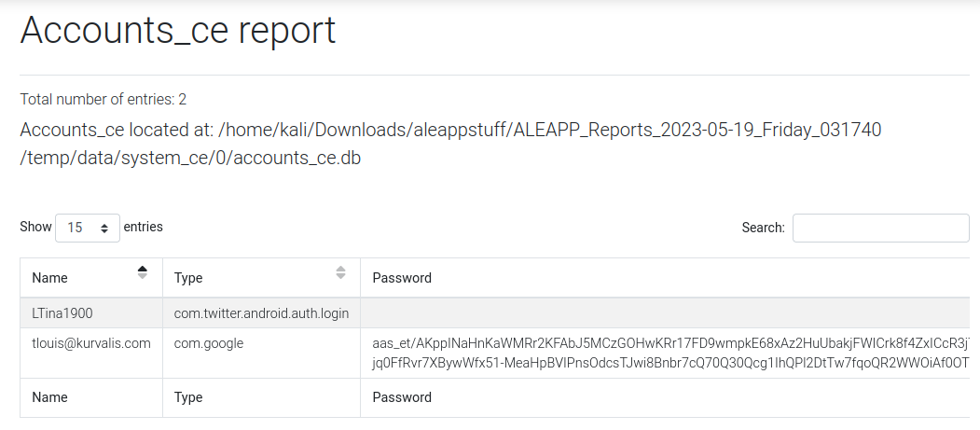
Task: Click the sort arrows in Type header
Action: coord(340,272)
